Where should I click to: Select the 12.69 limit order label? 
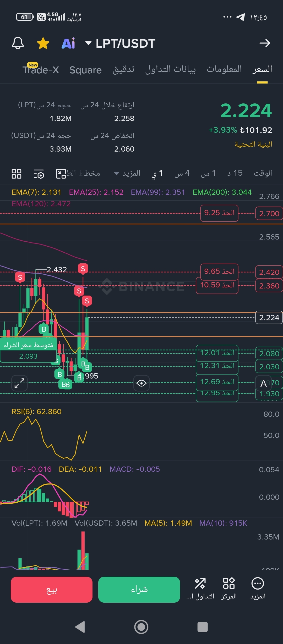coord(217,382)
